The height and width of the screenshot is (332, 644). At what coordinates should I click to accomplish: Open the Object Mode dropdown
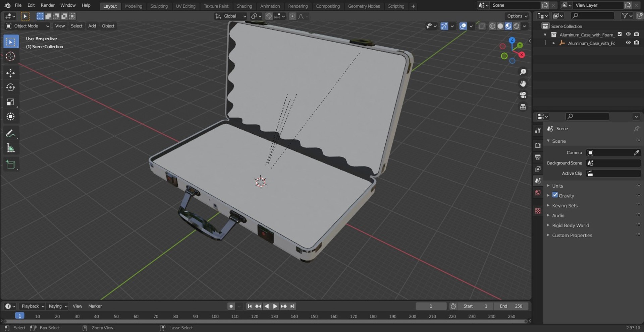pyautogui.click(x=28, y=26)
